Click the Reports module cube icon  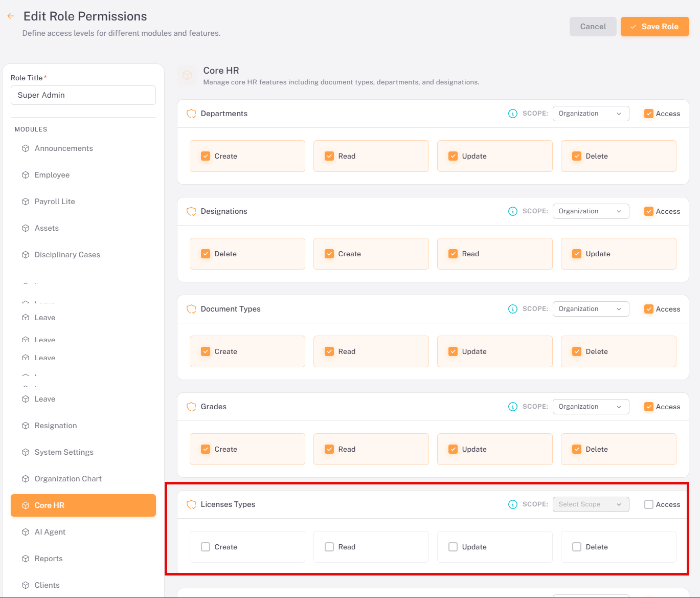pos(26,559)
